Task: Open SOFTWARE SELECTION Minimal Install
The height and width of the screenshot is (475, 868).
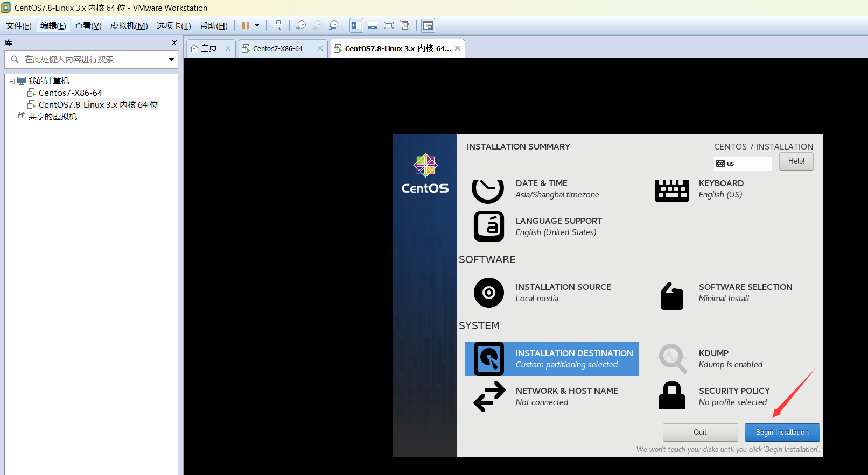Action: click(x=745, y=293)
